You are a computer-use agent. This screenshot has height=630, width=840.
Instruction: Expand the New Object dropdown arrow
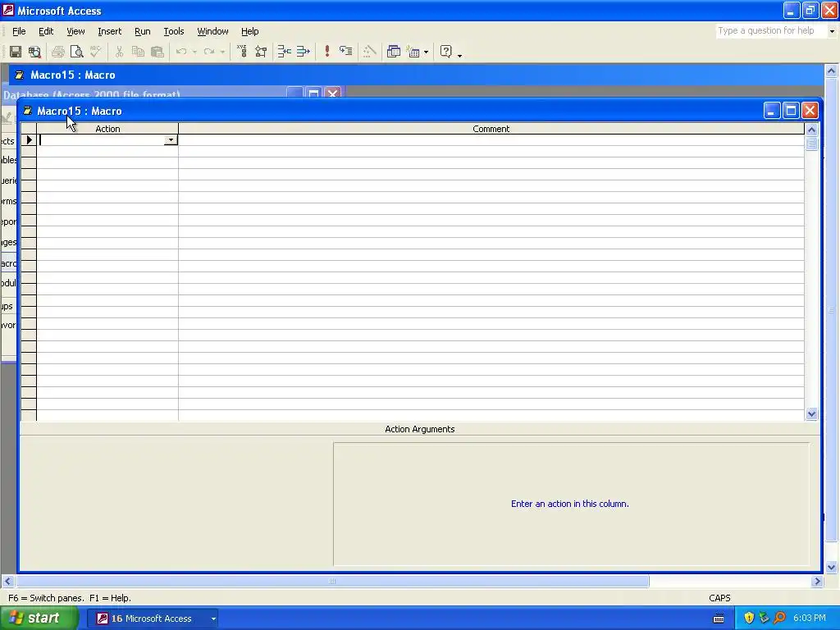426,52
